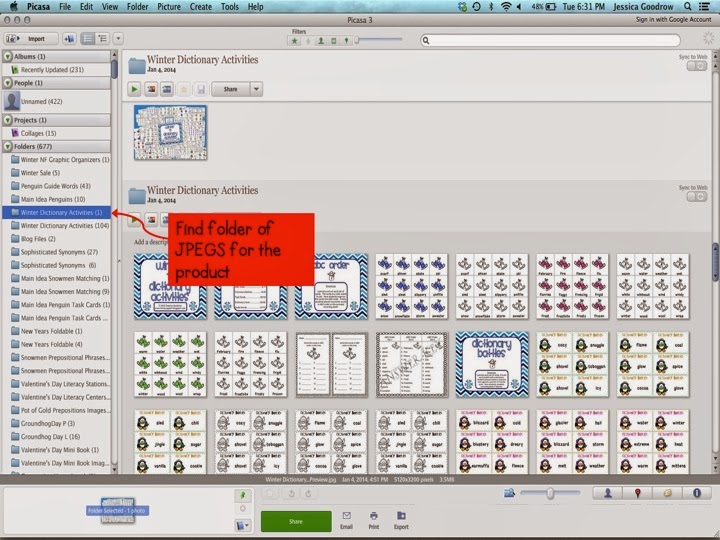Image resolution: width=720 pixels, height=540 pixels.
Task: Open the dropdown arrow next to Share
Action: pos(256,89)
